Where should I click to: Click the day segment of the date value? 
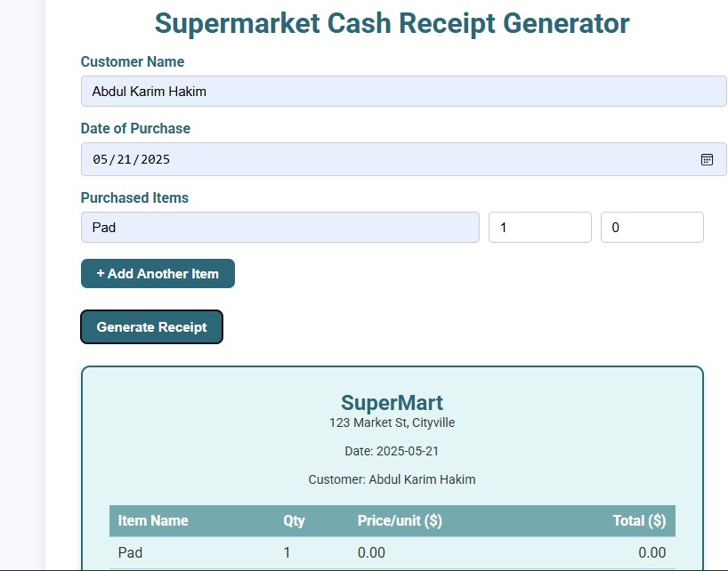point(124,160)
